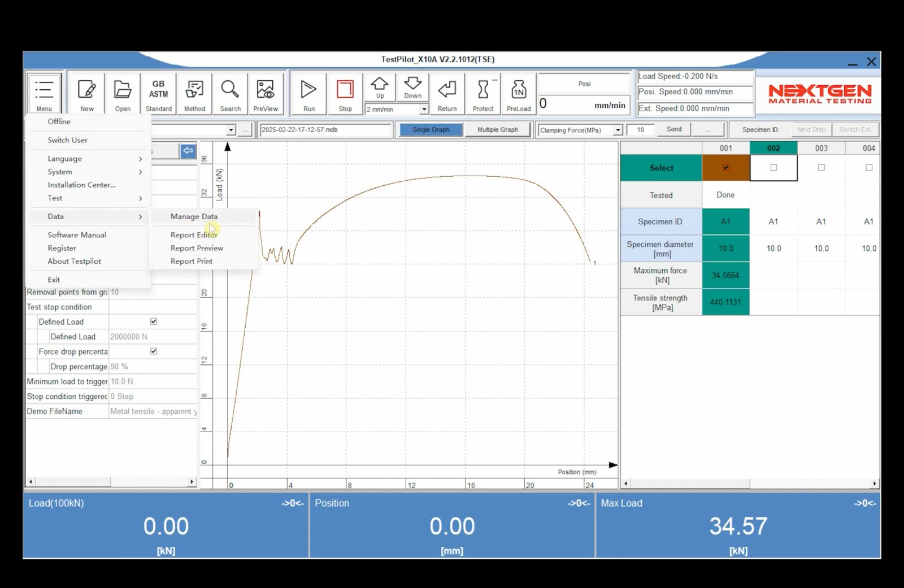Screen dimensions: 904x588
Task: Click the 2025-02-22-17-12-57.mdb file field
Action: pyautogui.click(x=325, y=130)
